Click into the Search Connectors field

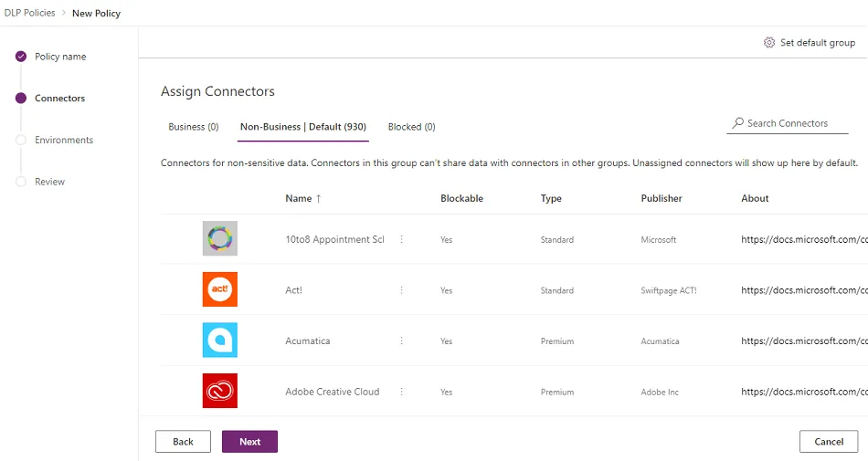click(x=795, y=123)
